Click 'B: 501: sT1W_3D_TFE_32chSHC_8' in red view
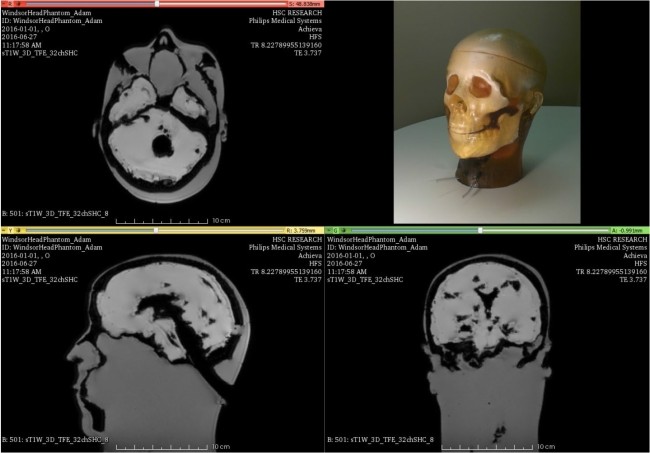Image resolution: width=650 pixels, height=453 pixels. click(55, 213)
